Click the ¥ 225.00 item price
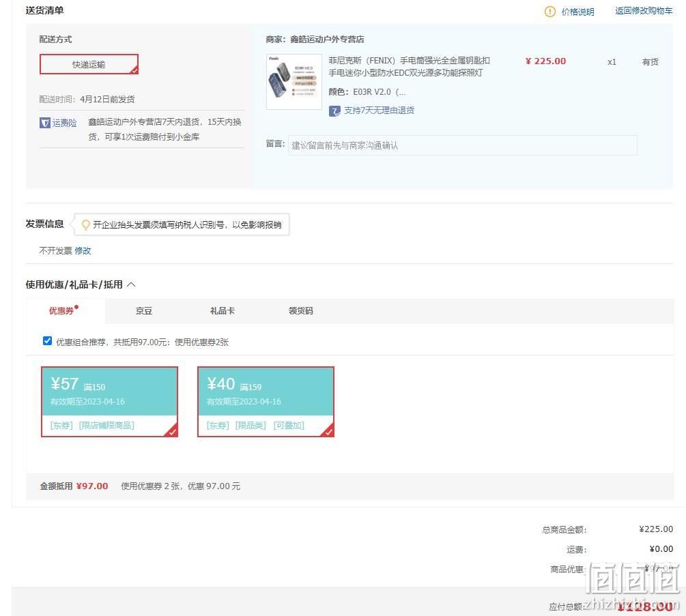This screenshot has width=686, height=616. [x=545, y=61]
